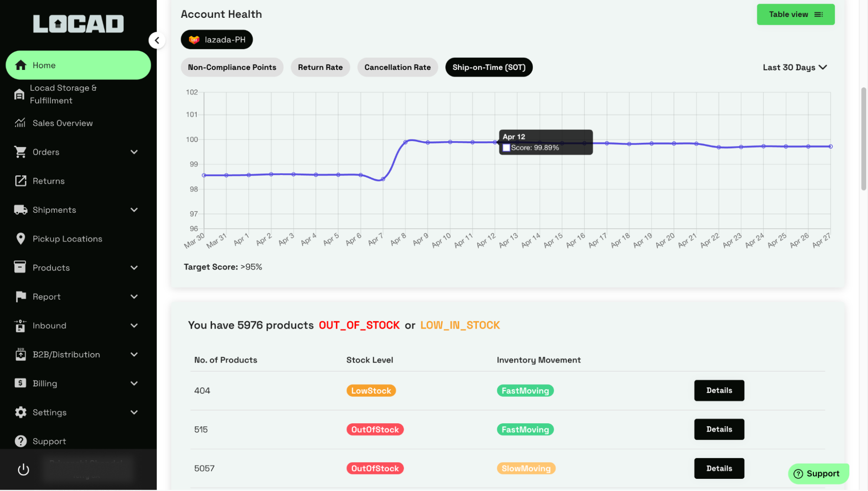Click the page vertical scrollbar
Image resolution: width=868 pixels, height=491 pixels.
tap(863, 139)
